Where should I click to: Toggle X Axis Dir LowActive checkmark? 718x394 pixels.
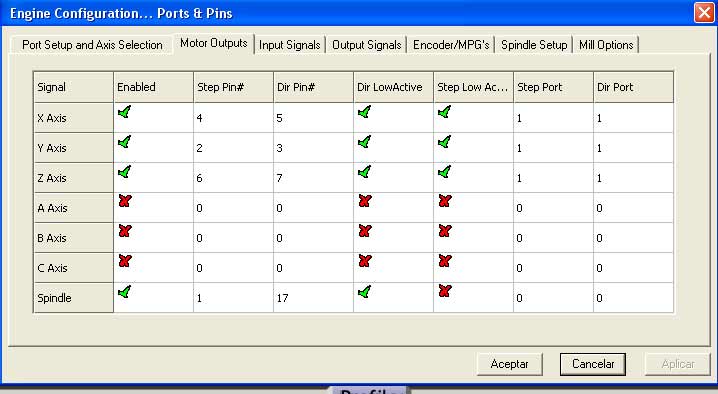[364, 112]
